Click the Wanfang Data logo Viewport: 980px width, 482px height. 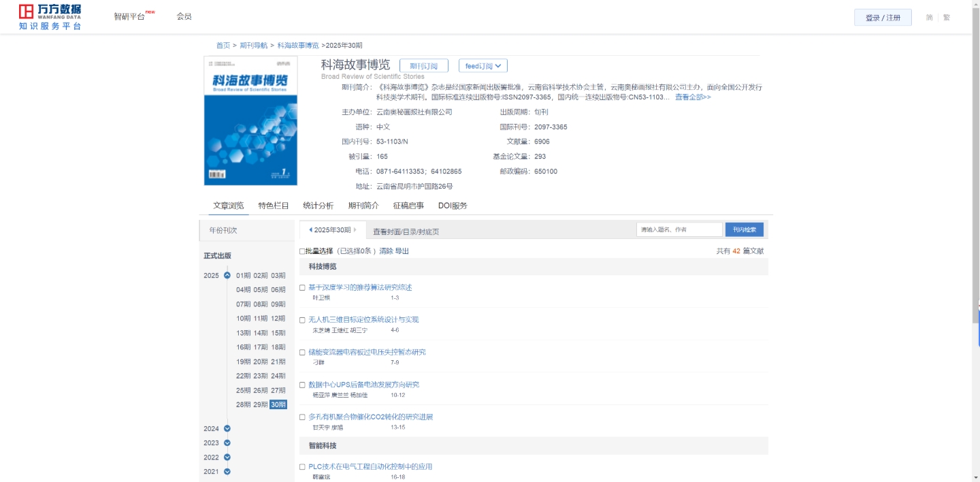click(50, 16)
